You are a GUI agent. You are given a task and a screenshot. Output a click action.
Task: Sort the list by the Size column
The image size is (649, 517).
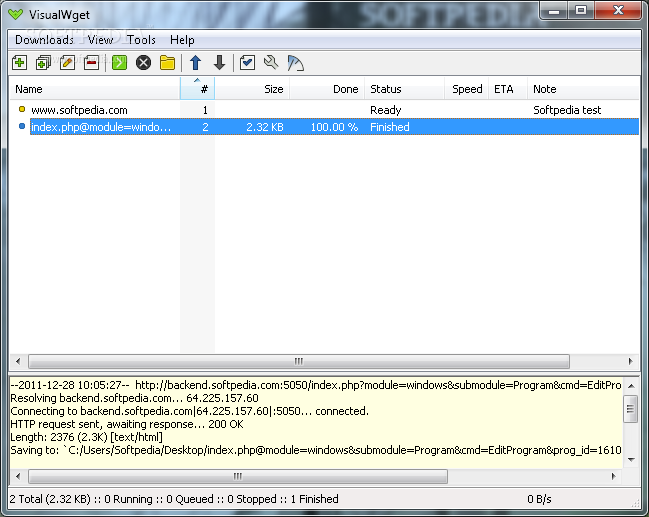click(x=252, y=89)
